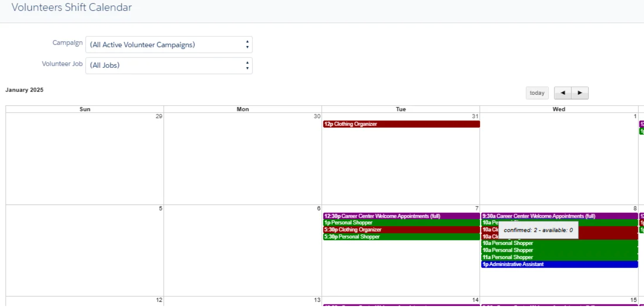The image size is (644, 307).
Task: Open 5:30p Personal Shopper shift
Action: point(401,237)
